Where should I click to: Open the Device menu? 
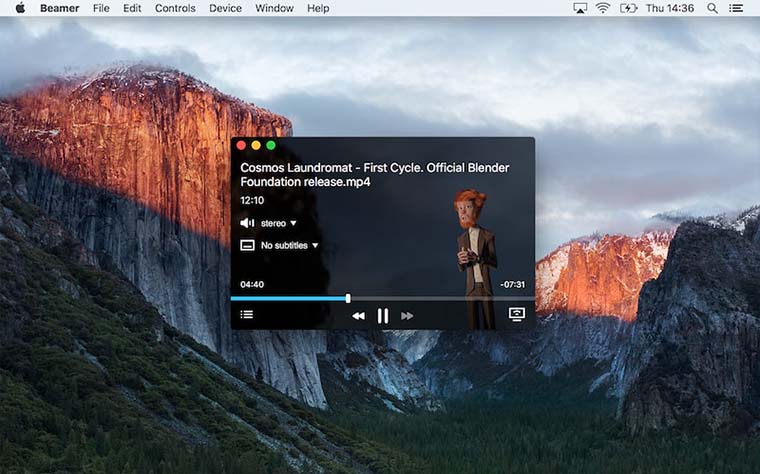pos(225,8)
